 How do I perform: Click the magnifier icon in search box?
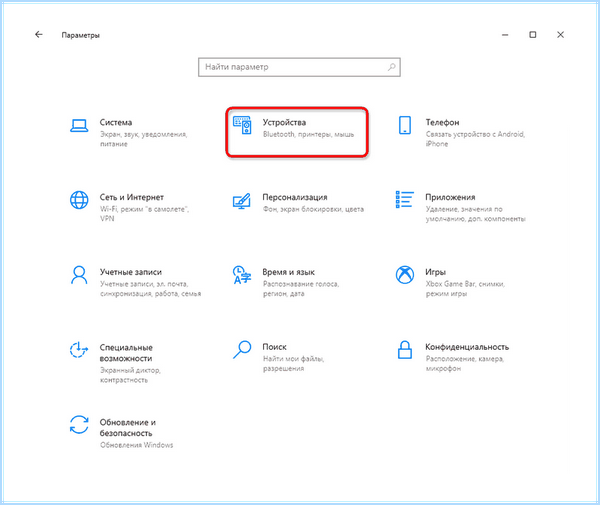tap(391, 67)
